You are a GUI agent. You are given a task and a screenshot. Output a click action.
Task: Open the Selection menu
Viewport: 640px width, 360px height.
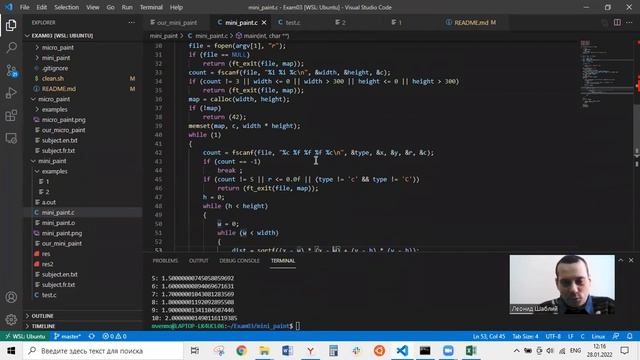click(66, 7)
